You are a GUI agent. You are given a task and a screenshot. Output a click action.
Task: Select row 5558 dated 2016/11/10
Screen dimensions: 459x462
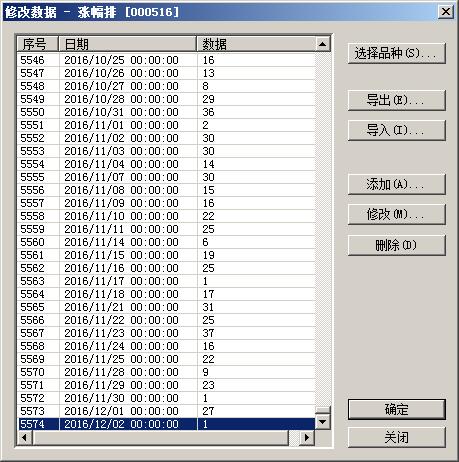[166, 216]
